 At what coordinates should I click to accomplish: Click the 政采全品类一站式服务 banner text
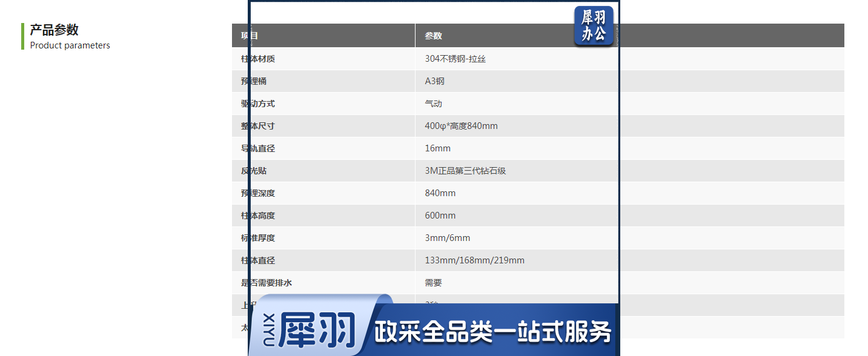pyautogui.click(x=492, y=332)
